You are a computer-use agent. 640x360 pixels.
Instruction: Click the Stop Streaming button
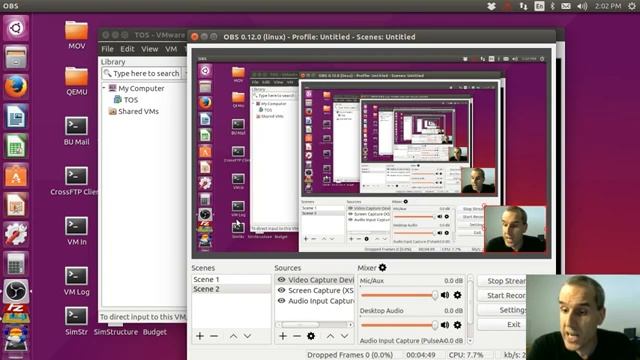click(502, 281)
